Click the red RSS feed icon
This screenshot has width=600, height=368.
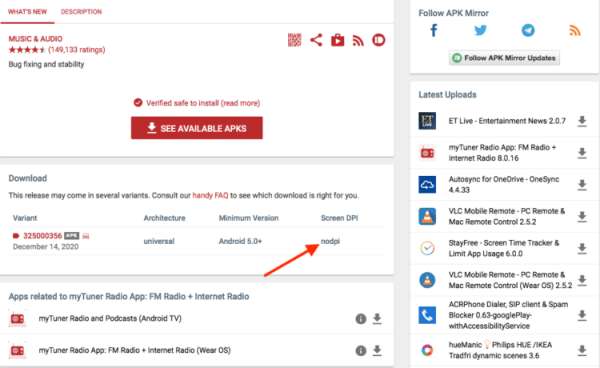358,40
